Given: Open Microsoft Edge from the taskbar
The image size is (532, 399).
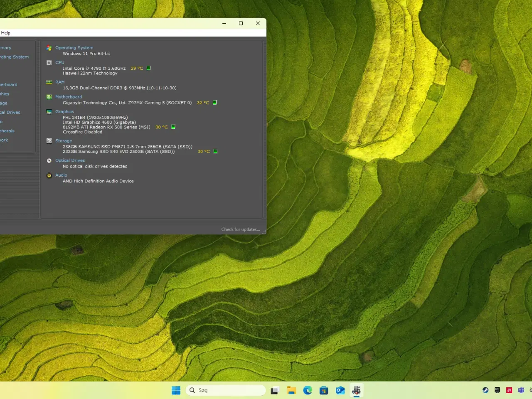Looking at the screenshot, I should 308,390.
